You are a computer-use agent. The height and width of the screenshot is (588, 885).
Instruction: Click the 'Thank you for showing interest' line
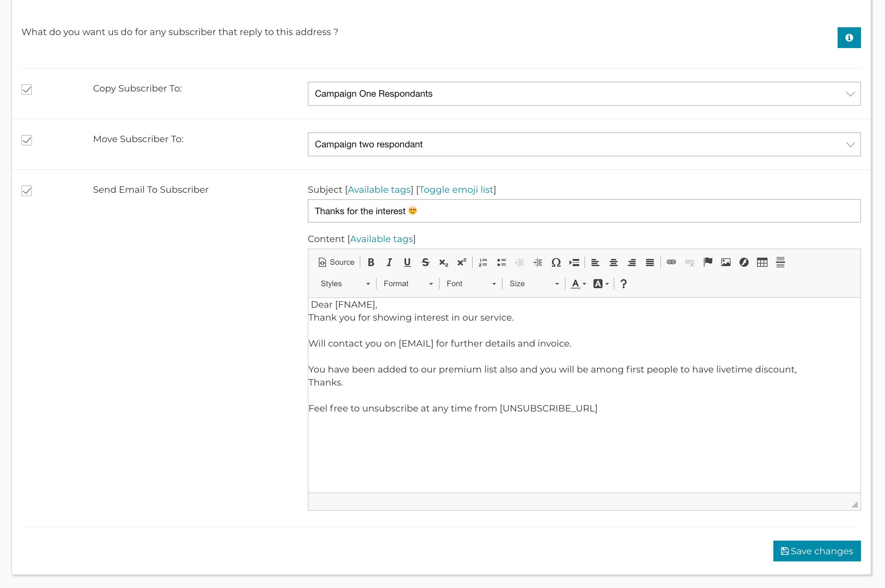(x=411, y=318)
